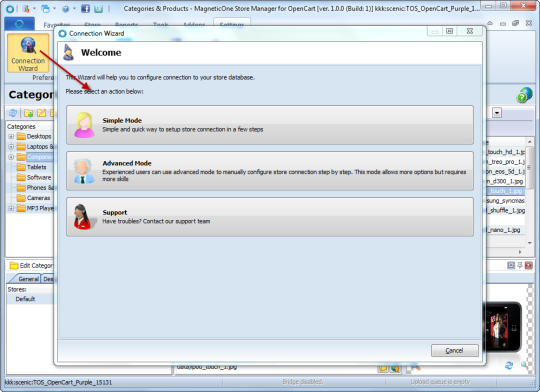Select the Default store row
Image resolution: width=540 pixels, height=392 pixels.
pyautogui.click(x=30, y=299)
